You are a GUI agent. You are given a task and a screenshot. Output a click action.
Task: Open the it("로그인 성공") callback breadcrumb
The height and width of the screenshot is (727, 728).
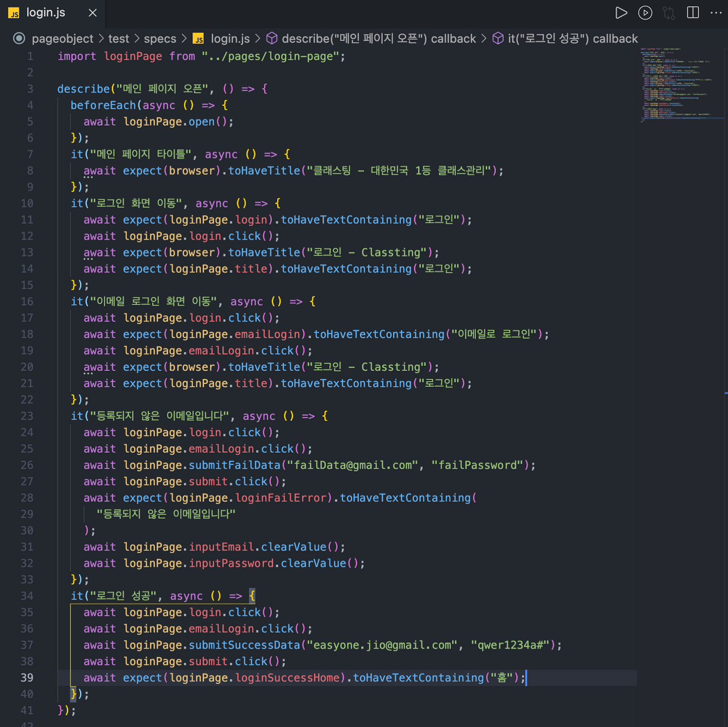pos(573,39)
